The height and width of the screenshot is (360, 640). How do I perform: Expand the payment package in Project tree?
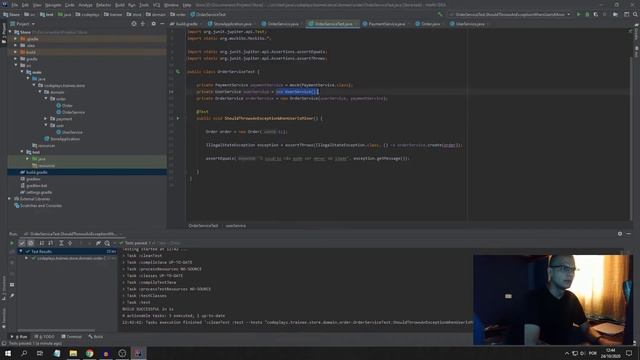pyautogui.click(x=46, y=119)
